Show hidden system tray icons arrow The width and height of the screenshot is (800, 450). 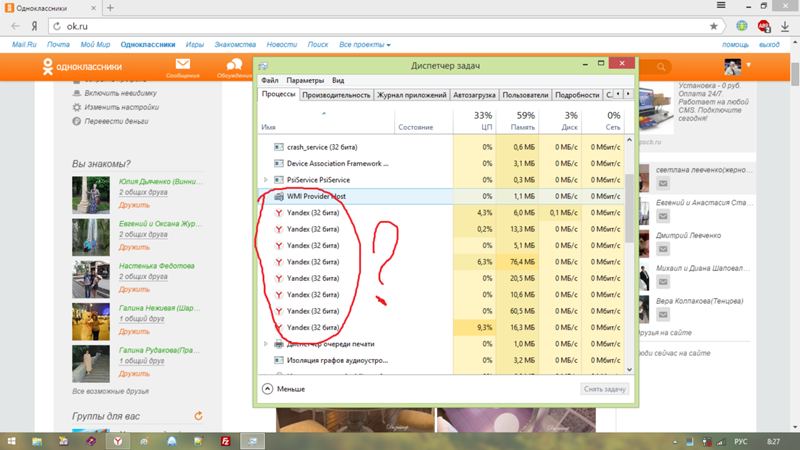[675, 442]
